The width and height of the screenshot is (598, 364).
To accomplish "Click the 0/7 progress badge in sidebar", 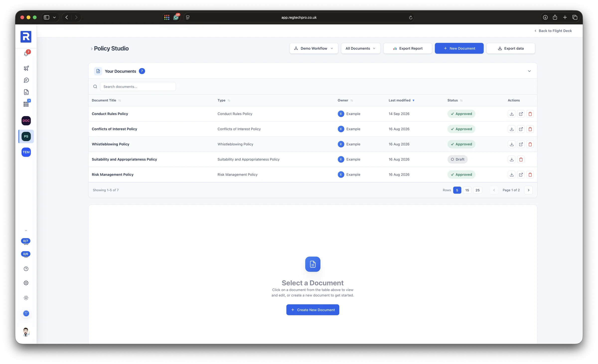I will (26, 241).
